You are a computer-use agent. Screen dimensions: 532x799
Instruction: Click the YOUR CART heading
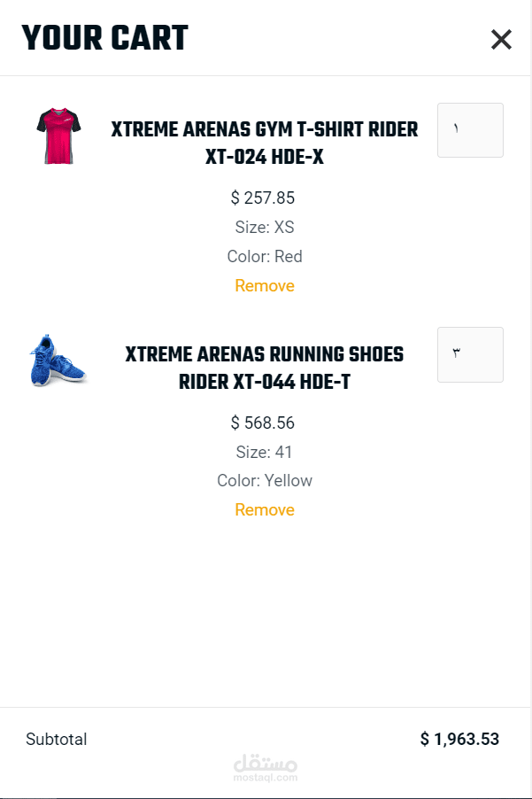click(x=104, y=38)
